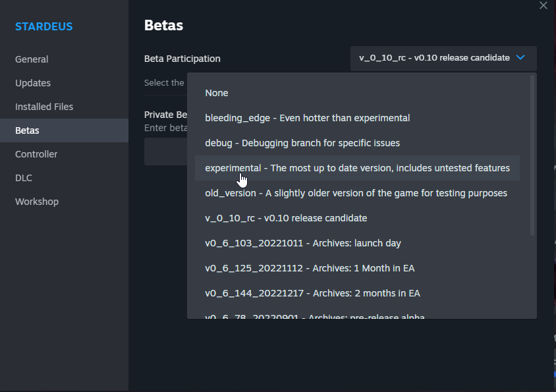This screenshot has height=392, width=556.
Task: Select None from the beta list
Action: click(357, 93)
